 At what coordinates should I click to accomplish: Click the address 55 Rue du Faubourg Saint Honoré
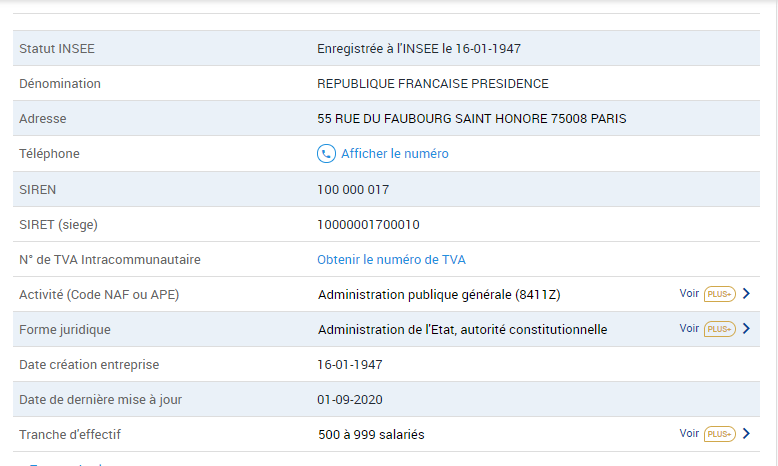pos(471,119)
